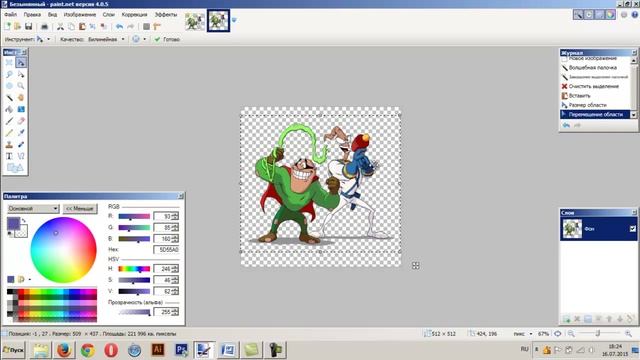Image resolution: width=640 pixels, height=360 pixels.
Task: Click the Print toolbar icon
Action: pyautogui.click(x=44, y=27)
